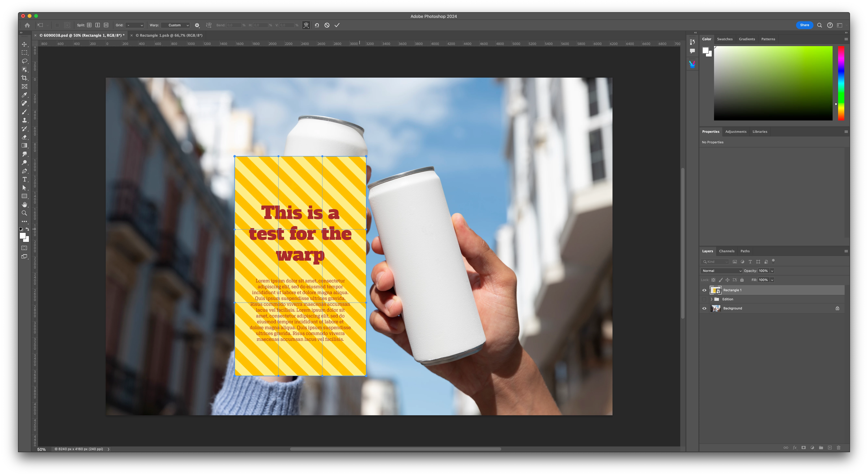Click the Share button

coord(804,25)
